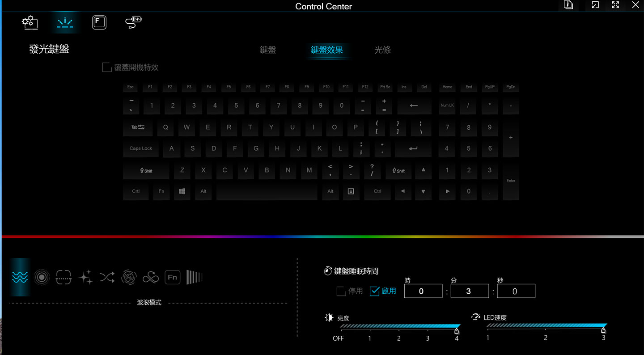Choose the cycle infinity lighting effect icon
This screenshot has width=644, height=355.
click(x=151, y=277)
